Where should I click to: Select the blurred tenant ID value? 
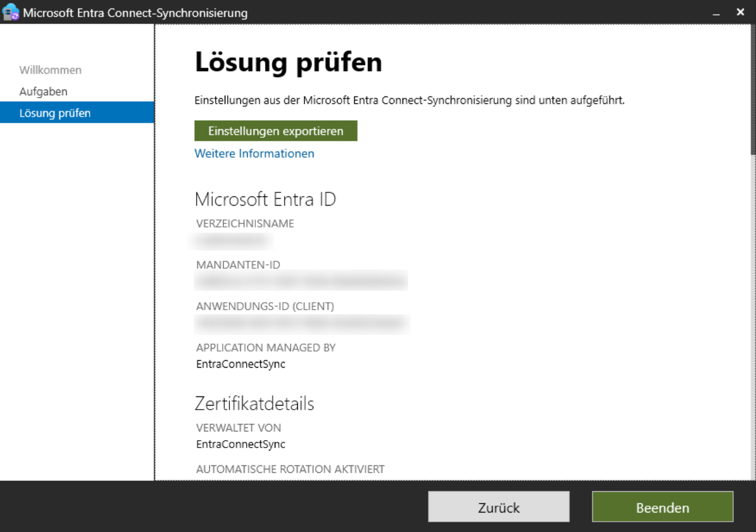301,281
